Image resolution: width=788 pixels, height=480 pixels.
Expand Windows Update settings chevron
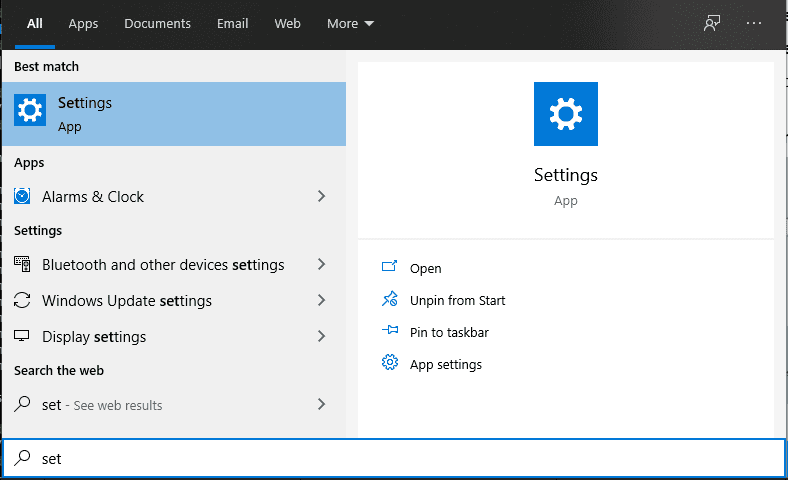tap(322, 301)
